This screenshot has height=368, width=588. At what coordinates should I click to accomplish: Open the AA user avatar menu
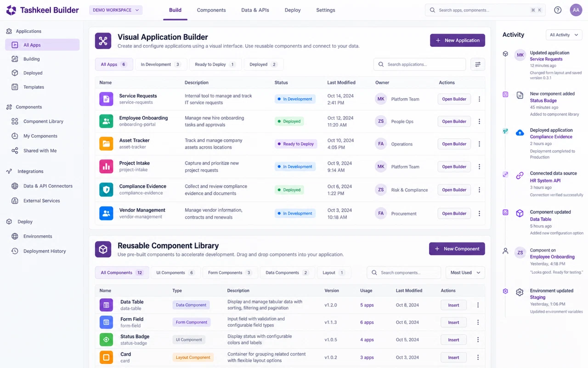tap(576, 10)
